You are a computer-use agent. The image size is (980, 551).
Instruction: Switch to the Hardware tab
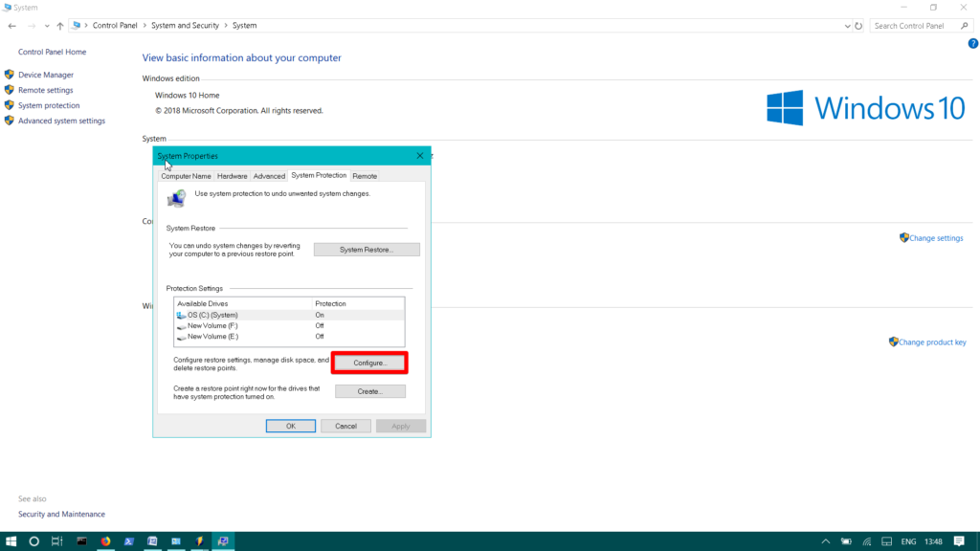[232, 176]
